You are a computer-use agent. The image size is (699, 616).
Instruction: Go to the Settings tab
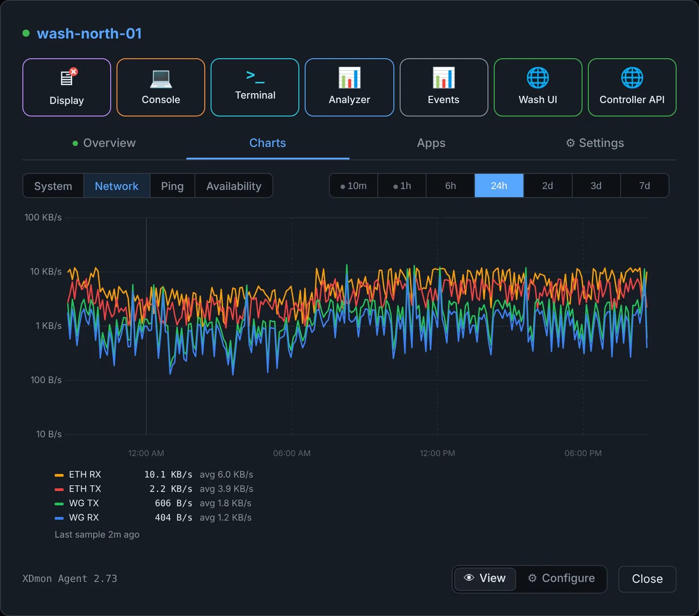595,143
